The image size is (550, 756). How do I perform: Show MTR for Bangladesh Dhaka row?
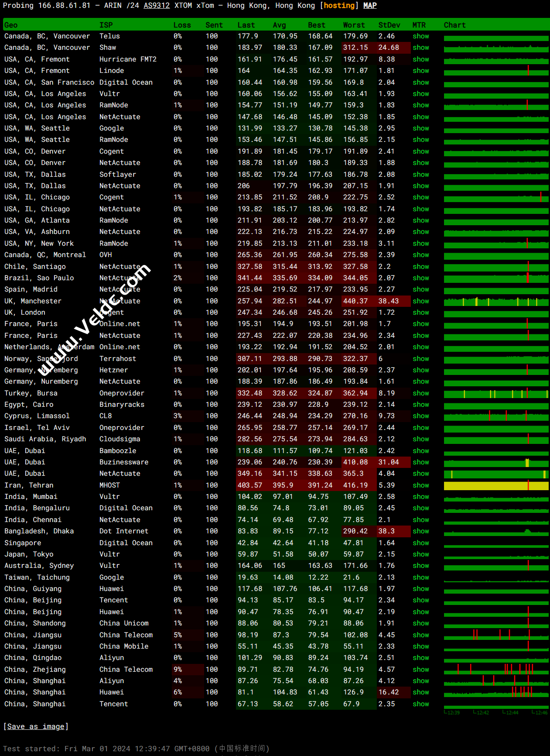pyautogui.click(x=421, y=531)
